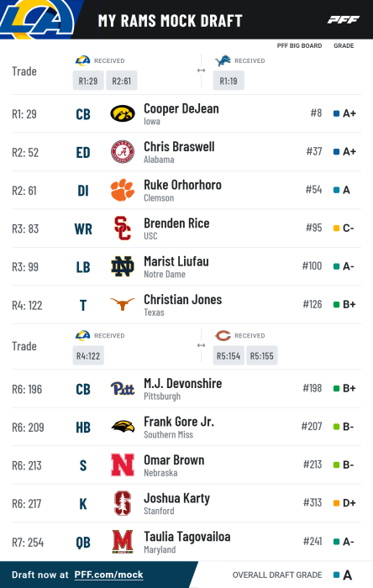Click the overall draft grade A swatch
This screenshot has height=588, width=373.
336,575
